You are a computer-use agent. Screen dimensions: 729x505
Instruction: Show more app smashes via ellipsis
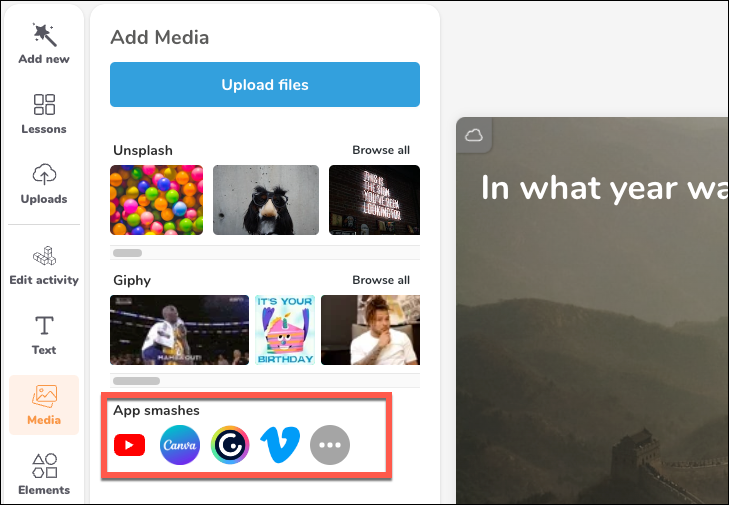[330, 445]
